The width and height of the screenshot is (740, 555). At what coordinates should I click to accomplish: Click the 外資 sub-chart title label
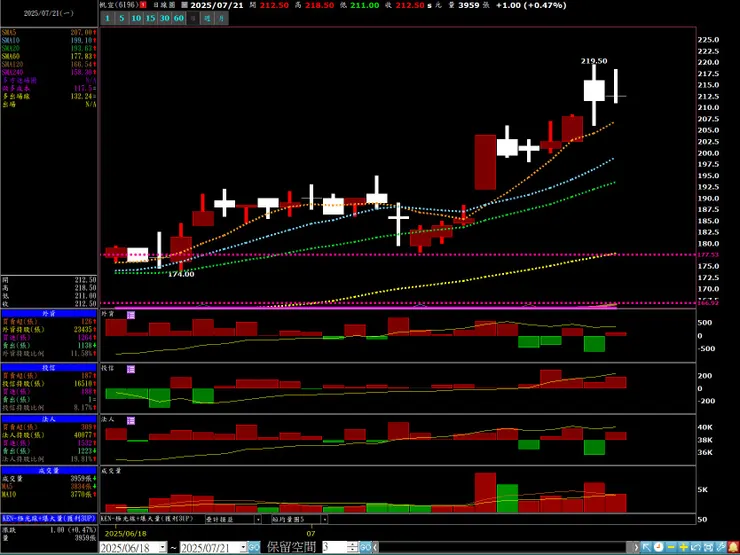pos(108,313)
